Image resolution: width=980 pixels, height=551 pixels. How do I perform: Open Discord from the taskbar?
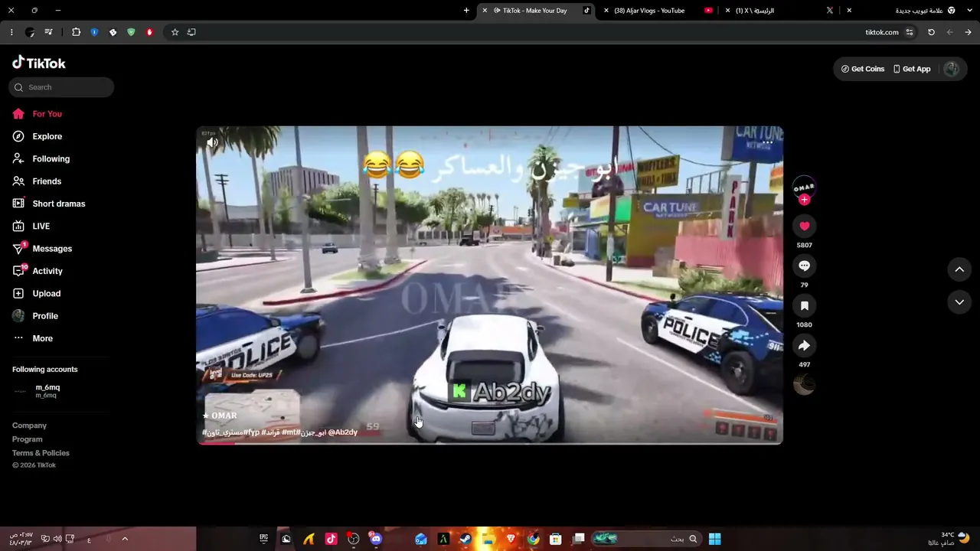click(376, 539)
